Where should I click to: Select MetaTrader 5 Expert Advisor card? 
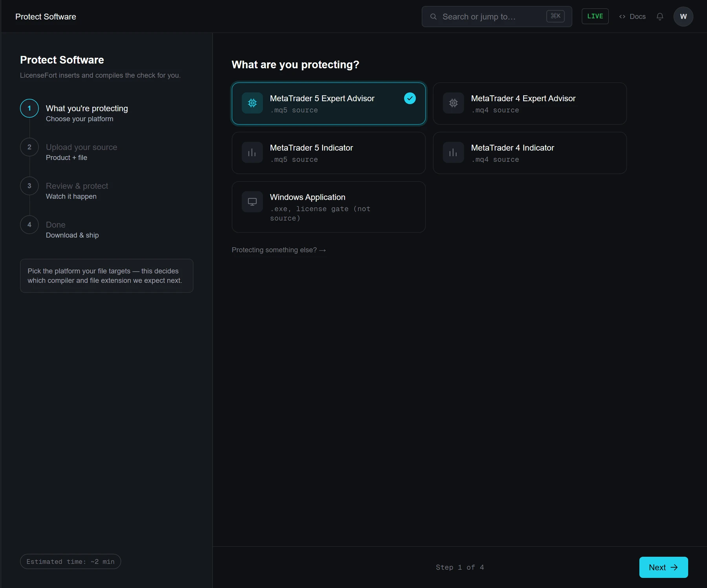pyautogui.click(x=329, y=104)
